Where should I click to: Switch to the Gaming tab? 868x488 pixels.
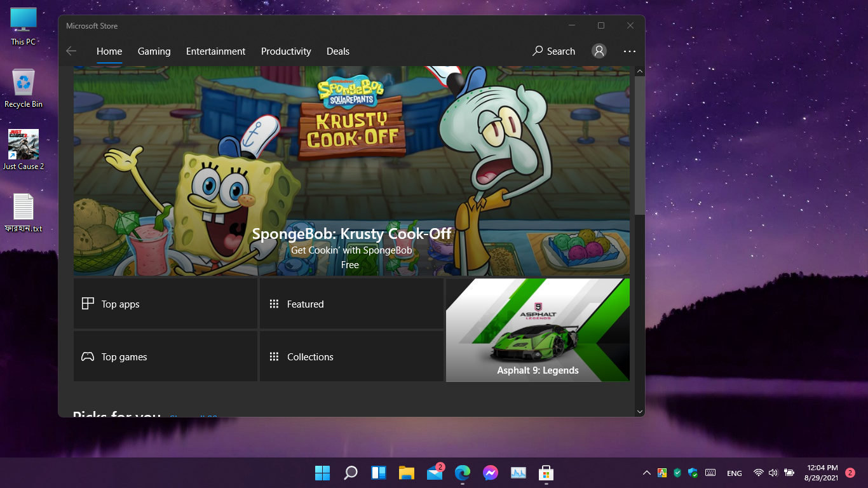coord(154,51)
